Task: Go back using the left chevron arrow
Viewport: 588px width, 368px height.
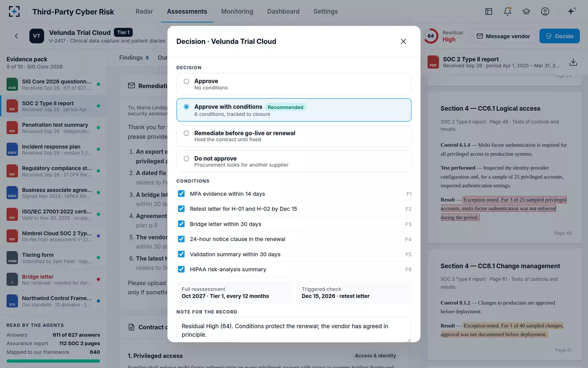Action: [16, 36]
